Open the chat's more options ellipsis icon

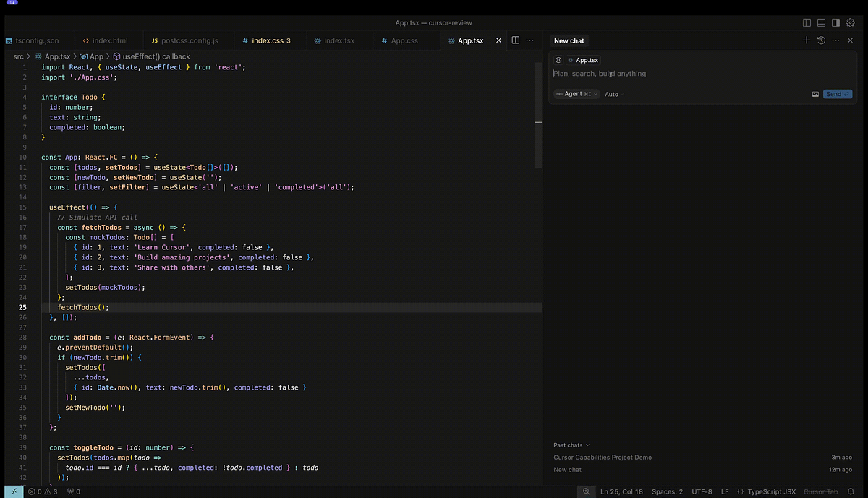tap(837, 40)
